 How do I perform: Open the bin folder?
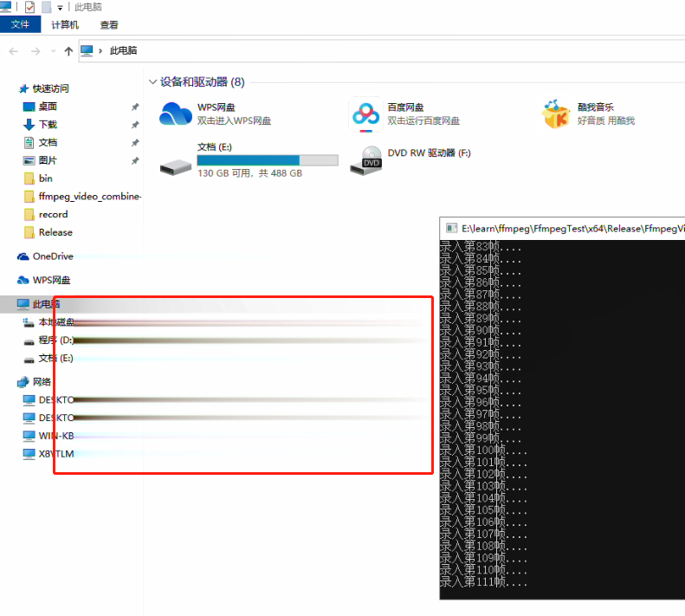point(45,178)
